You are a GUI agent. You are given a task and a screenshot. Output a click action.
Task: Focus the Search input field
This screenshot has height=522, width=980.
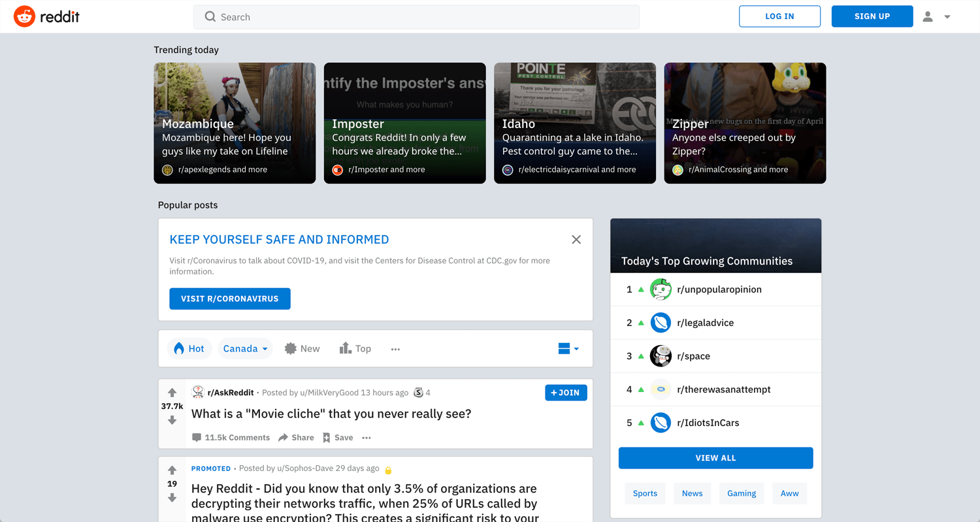pos(416,17)
